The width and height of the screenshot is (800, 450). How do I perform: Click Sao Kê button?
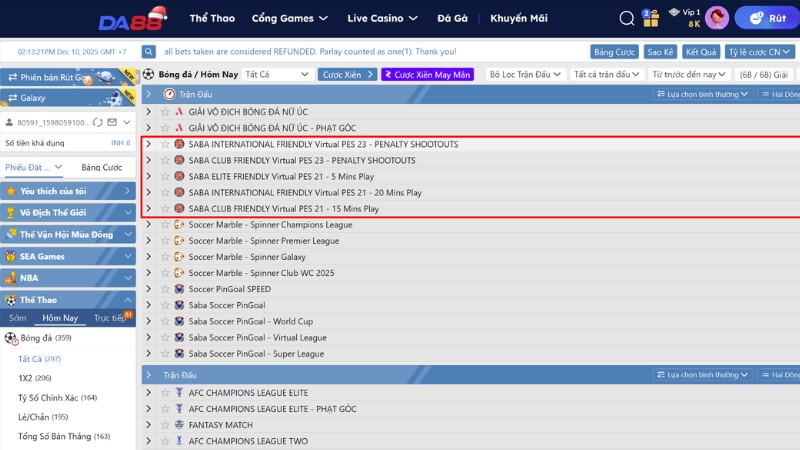pyautogui.click(x=660, y=52)
